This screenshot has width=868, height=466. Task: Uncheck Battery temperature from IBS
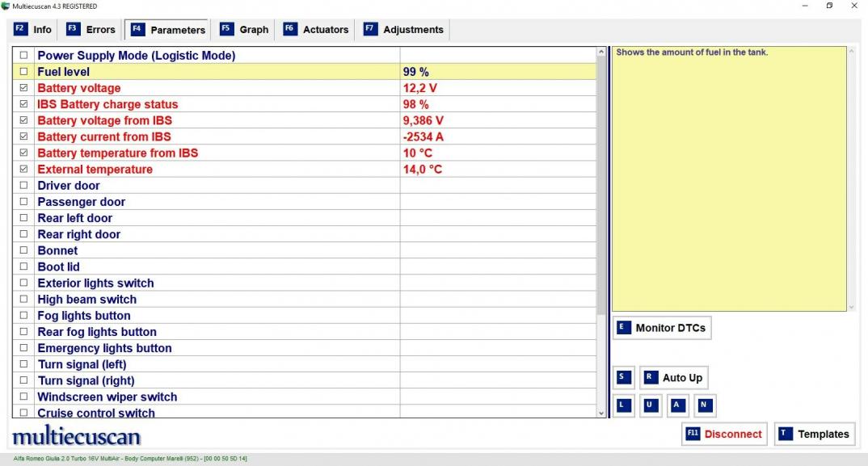(x=23, y=153)
